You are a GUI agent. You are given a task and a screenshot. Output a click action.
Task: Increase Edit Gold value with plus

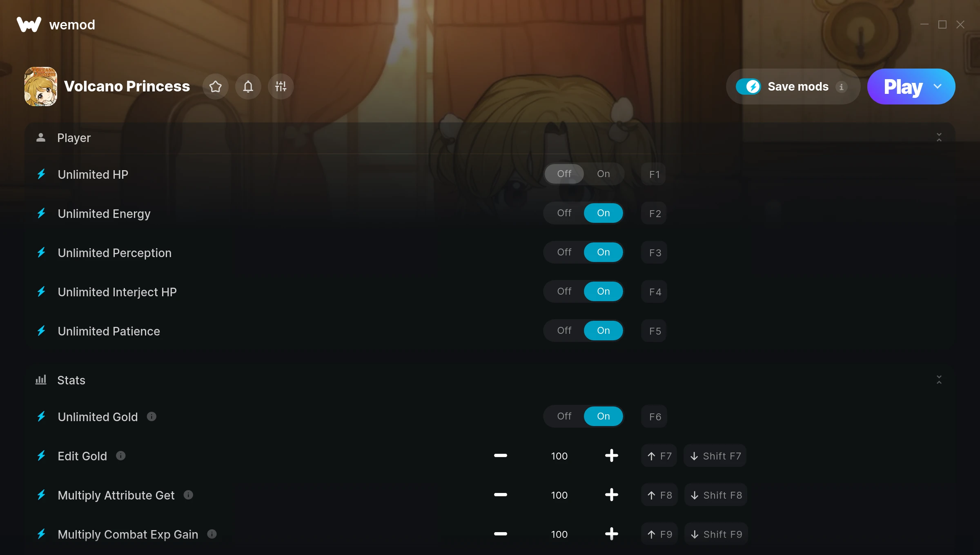coord(612,455)
